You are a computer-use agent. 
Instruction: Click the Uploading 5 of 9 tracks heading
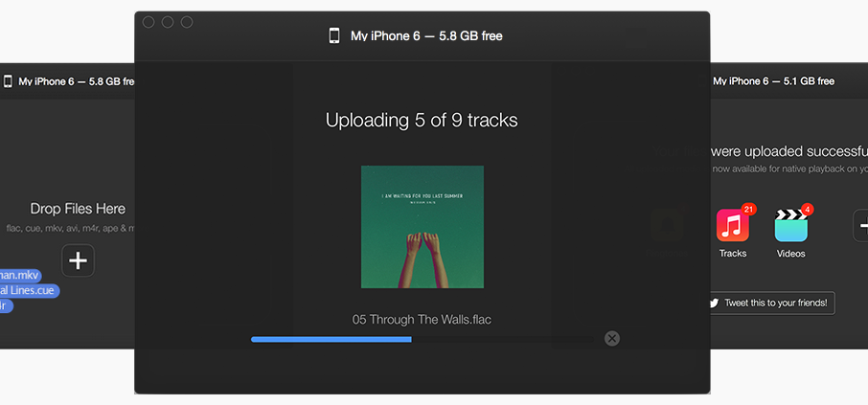click(422, 120)
